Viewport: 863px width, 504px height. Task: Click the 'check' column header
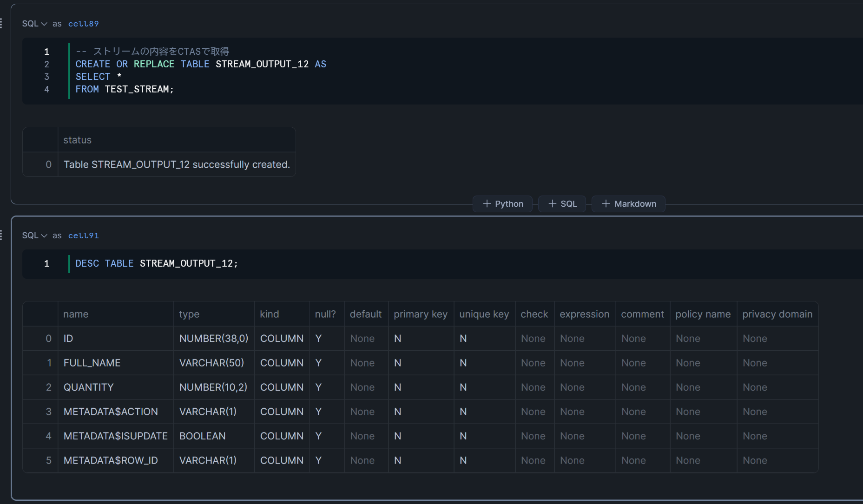[535, 314]
